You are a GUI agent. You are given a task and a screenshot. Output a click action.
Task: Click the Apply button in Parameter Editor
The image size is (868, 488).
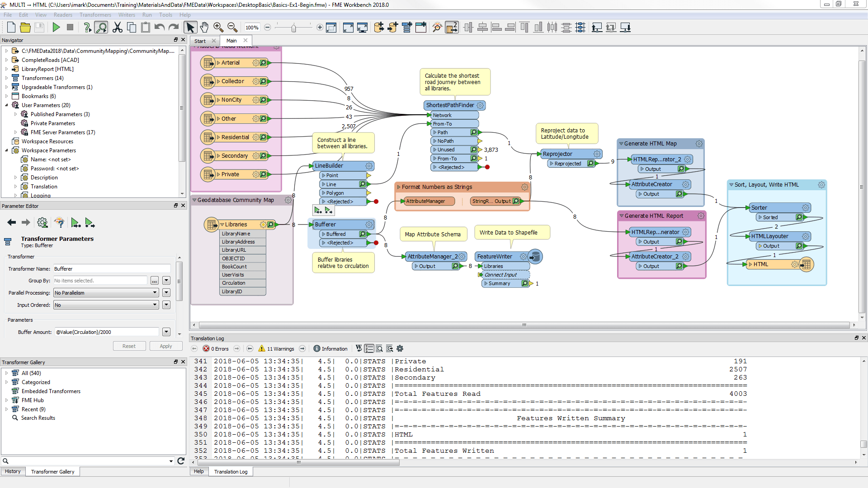click(x=165, y=346)
